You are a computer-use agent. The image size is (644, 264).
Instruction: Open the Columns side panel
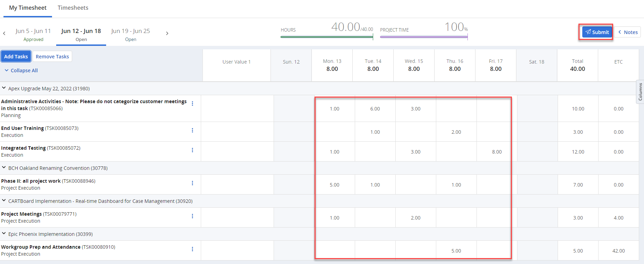(x=640, y=92)
